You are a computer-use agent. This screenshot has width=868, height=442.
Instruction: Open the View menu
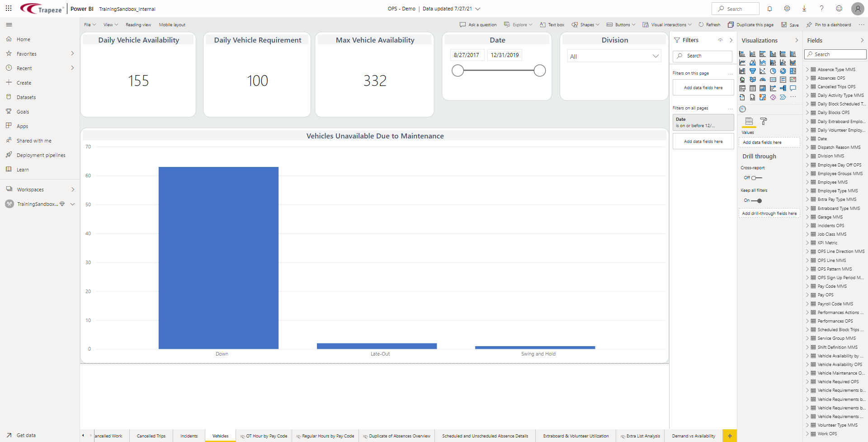tap(110, 24)
